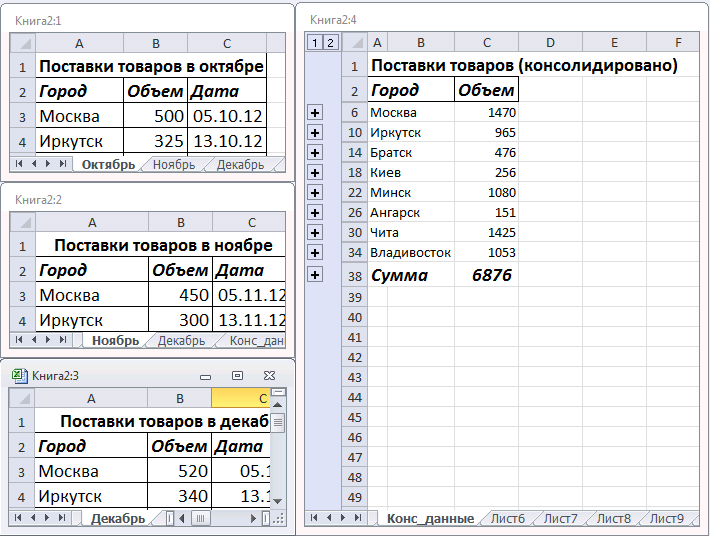This screenshot has height=536, width=710.
Task: Select the Декабрь tab in Книга2:3
Action: pos(118,518)
